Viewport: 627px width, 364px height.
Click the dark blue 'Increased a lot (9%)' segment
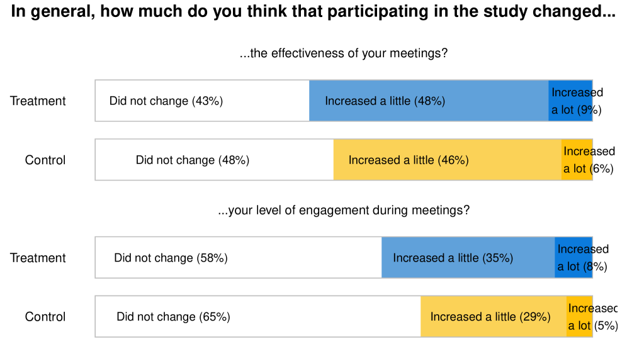click(570, 101)
